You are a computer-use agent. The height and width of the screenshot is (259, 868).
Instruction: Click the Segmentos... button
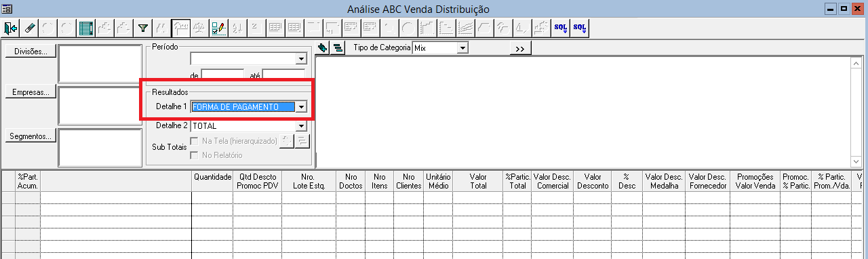click(x=31, y=136)
